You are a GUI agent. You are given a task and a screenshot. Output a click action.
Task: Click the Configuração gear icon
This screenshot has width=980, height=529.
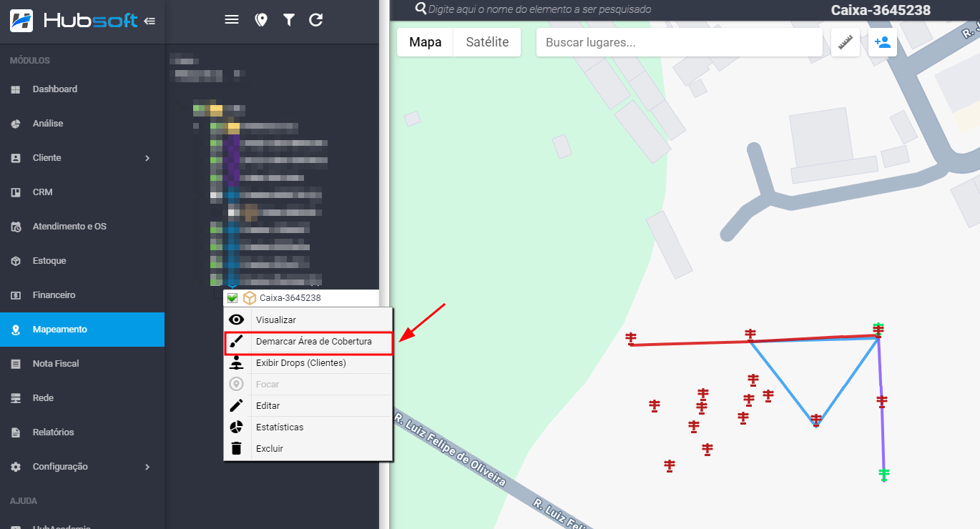pos(16,467)
